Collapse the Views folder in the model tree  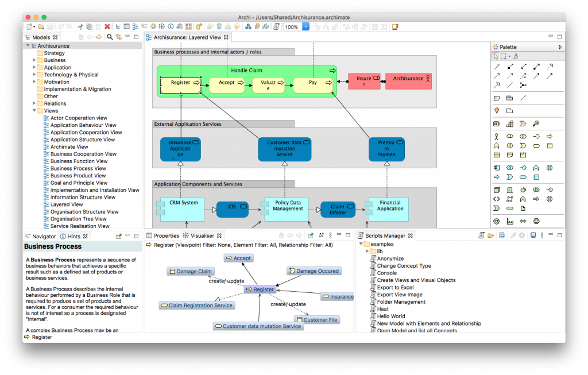point(33,110)
